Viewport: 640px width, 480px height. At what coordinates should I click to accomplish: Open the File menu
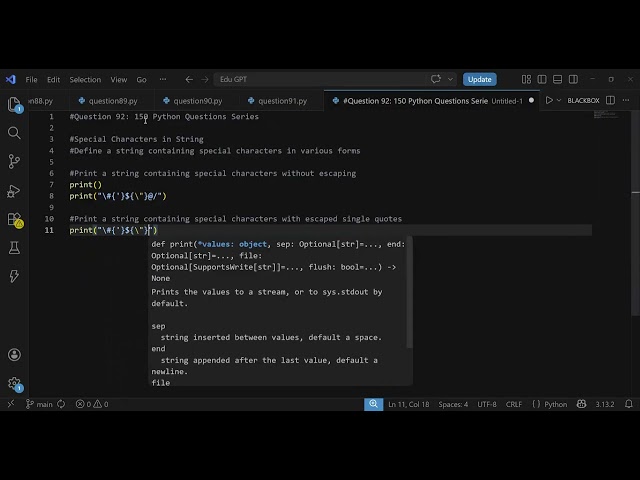(31, 80)
